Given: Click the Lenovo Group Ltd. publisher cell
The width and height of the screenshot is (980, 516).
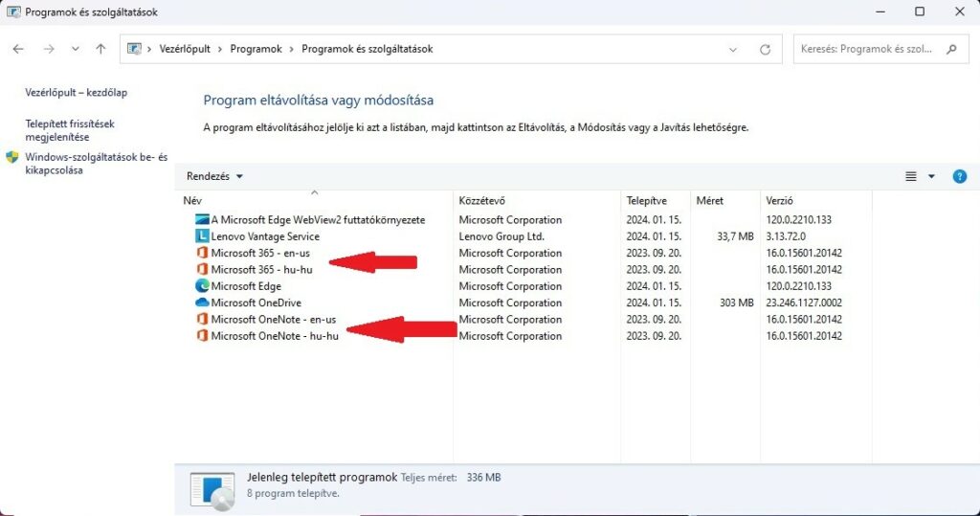Looking at the screenshot, I should point(501,236).
